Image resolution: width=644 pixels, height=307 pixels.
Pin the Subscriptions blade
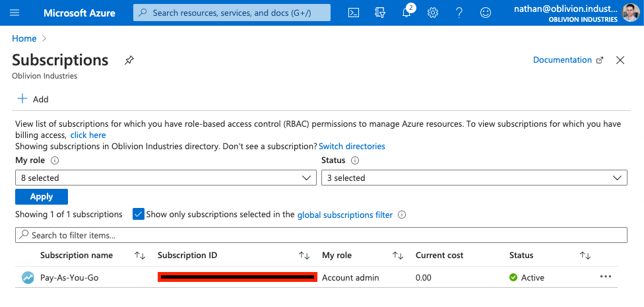(x=129, y=60)
